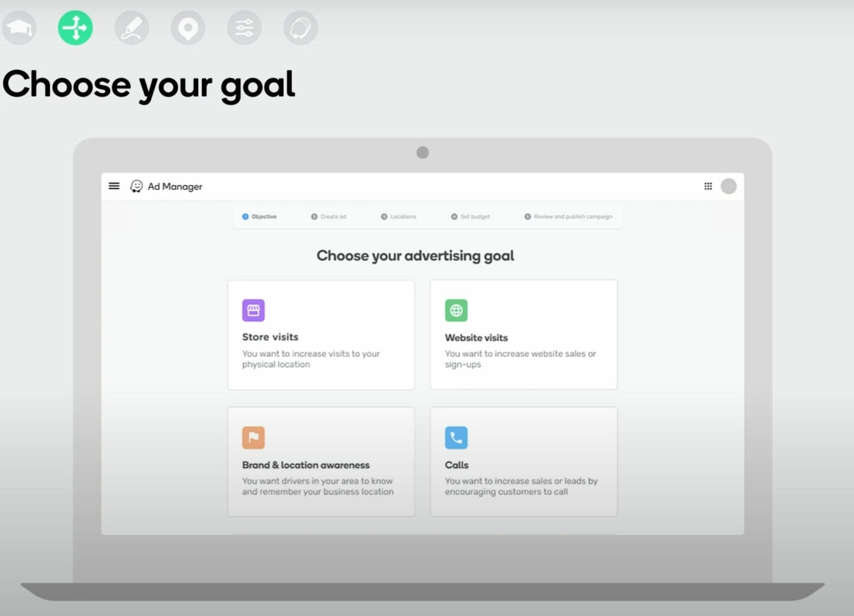
Task: Open the Set budget step
Action: pos(471,217)
